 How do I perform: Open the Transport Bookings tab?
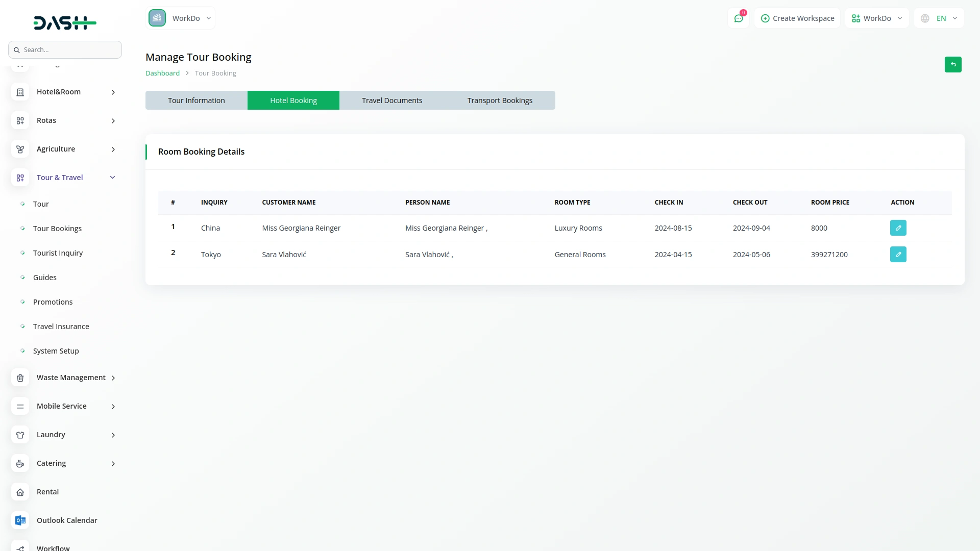499,101
